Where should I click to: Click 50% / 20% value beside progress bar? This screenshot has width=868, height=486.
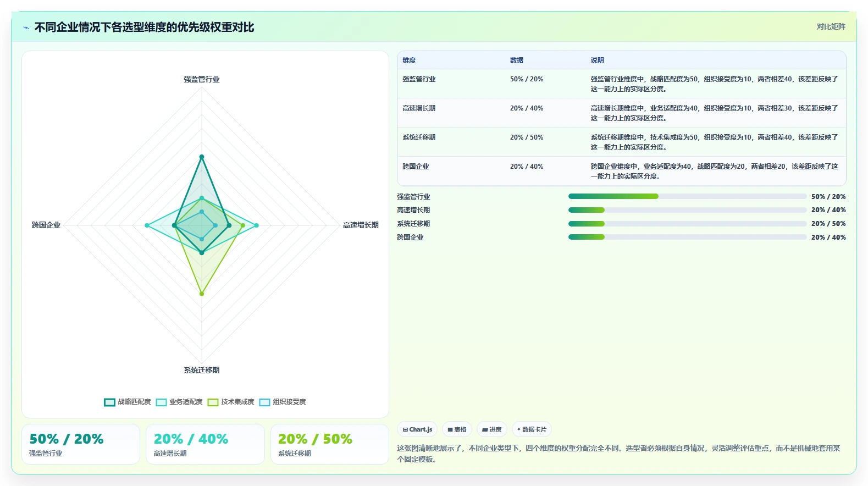[828, 197]
